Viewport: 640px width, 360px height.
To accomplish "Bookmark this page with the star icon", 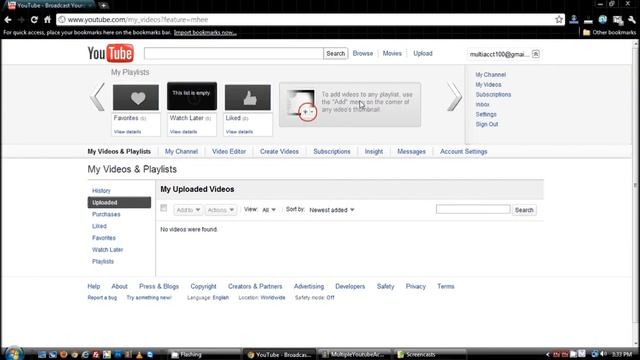I will 559,20.
